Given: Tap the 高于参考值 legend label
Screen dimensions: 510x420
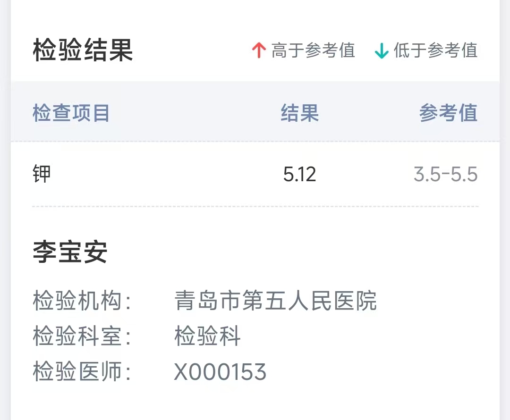Looking at the screenshot, I should pyautogui.click(x=313, y=50).
